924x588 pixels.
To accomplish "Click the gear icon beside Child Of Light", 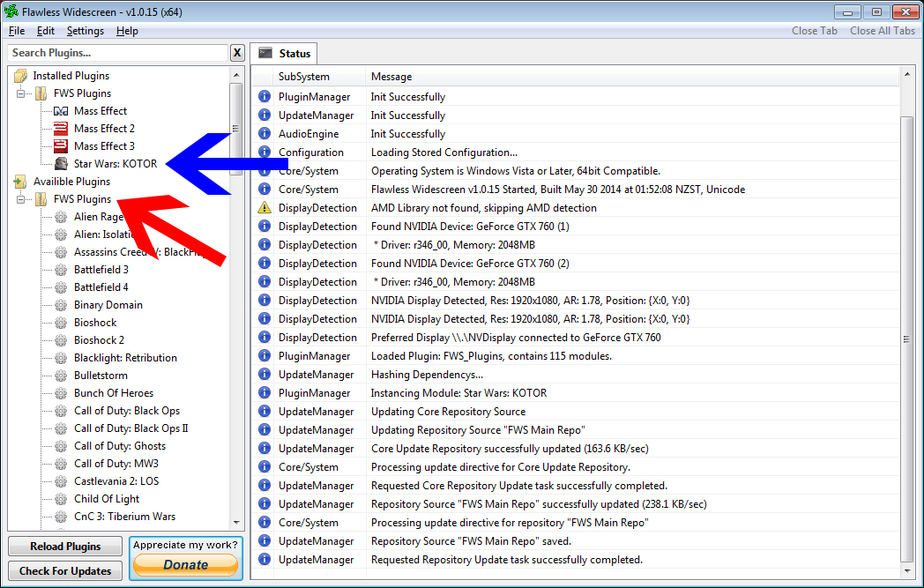I will 61,500.
